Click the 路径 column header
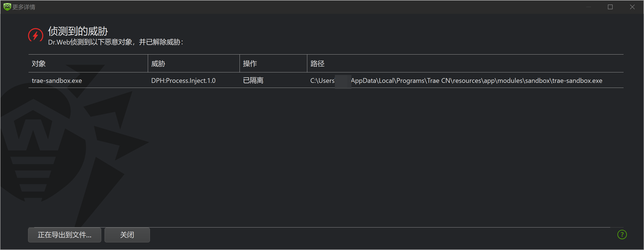 317,64
